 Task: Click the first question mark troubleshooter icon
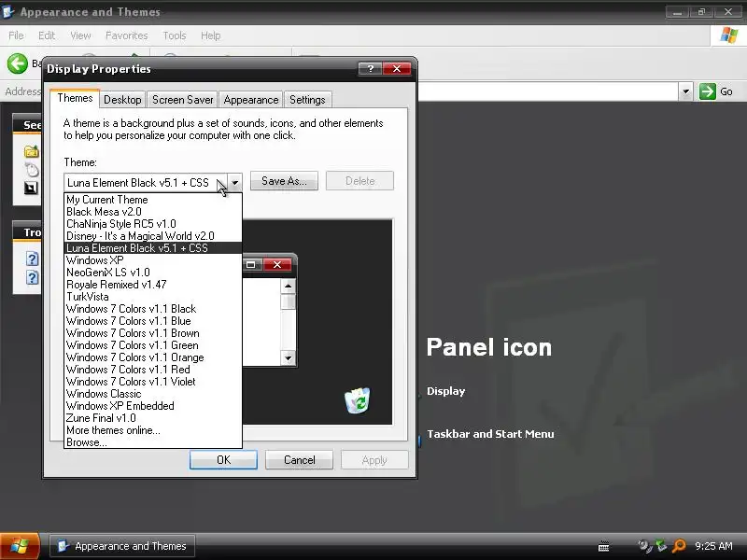point(32,259)
